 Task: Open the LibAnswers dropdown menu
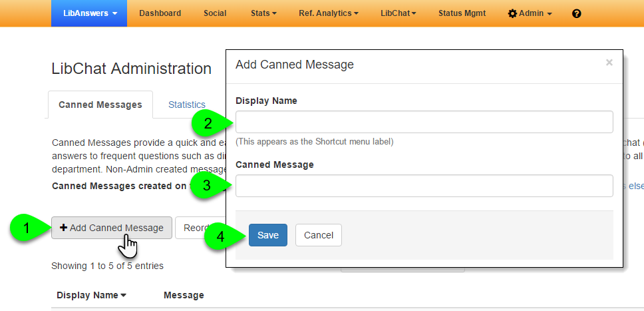point(89,13)
